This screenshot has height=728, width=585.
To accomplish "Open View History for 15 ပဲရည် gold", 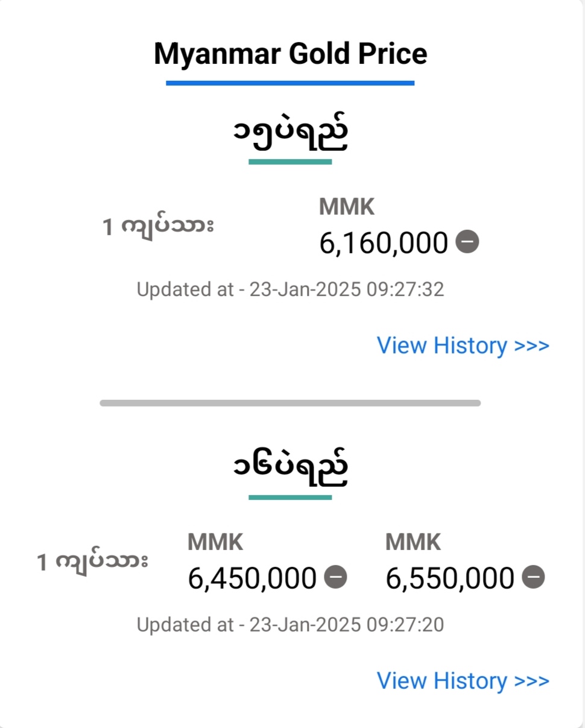I will 463,346.
